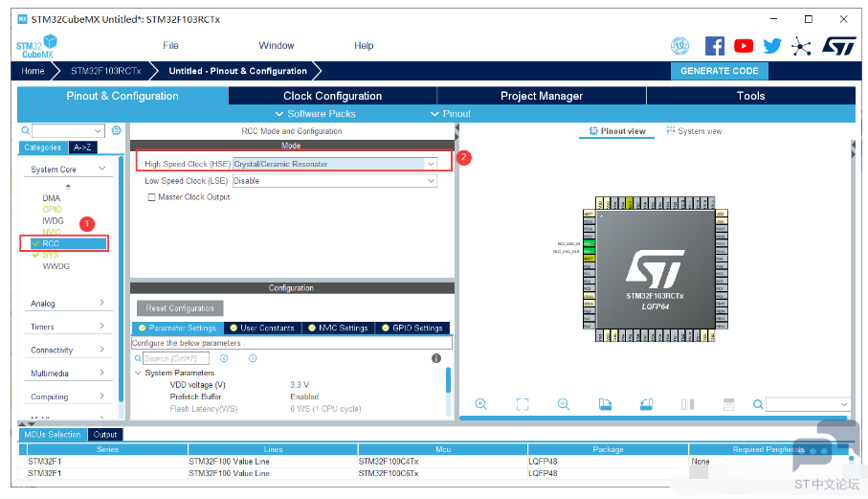Click the STM32CubeMX logo
Screen dimensions: 868x499
36,47
